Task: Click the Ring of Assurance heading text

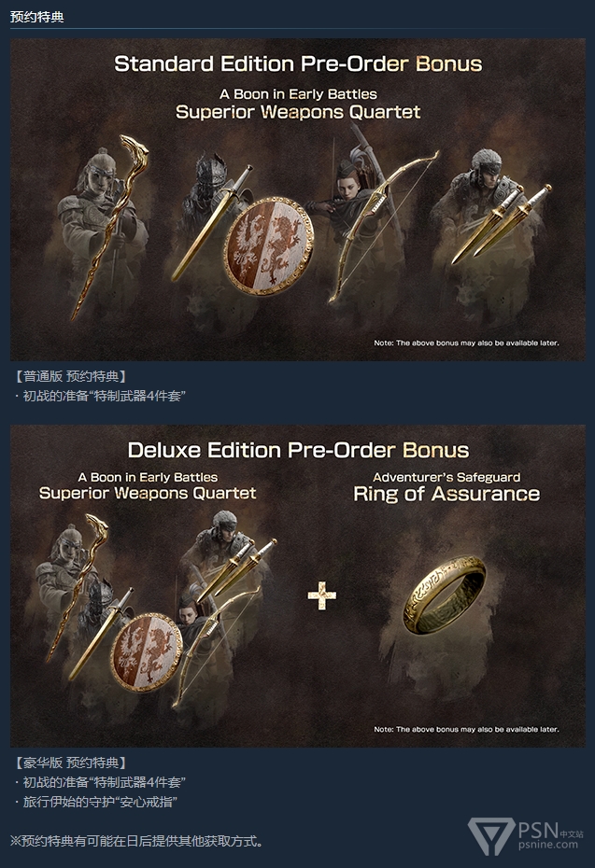Action: [x=446, y=493]
